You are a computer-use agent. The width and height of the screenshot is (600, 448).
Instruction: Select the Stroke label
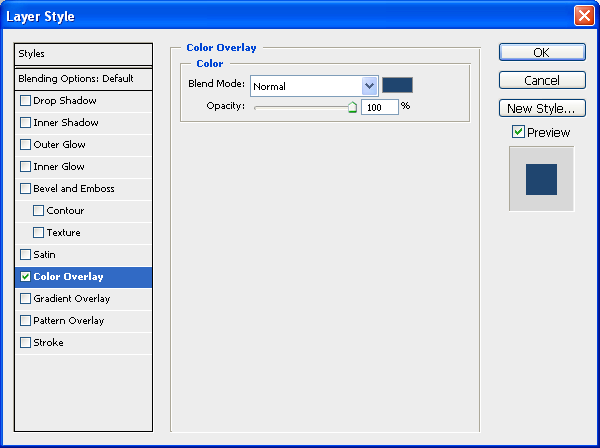tap(48, 342)
